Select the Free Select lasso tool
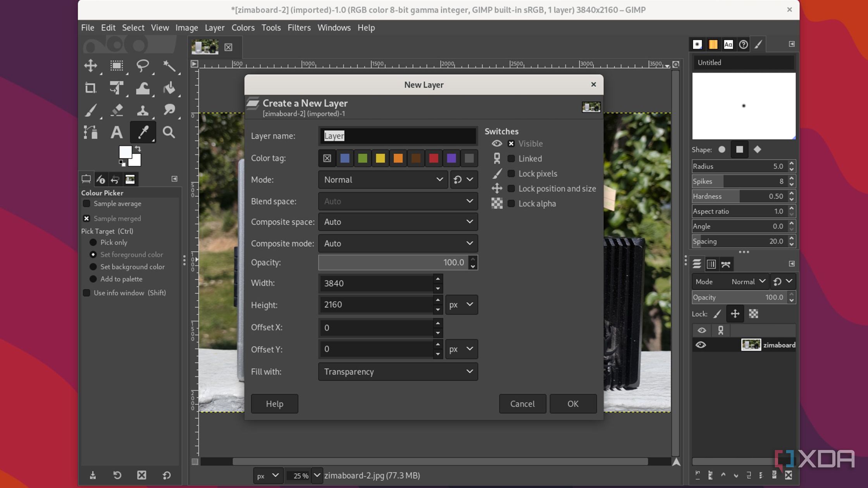 point(143,65)
